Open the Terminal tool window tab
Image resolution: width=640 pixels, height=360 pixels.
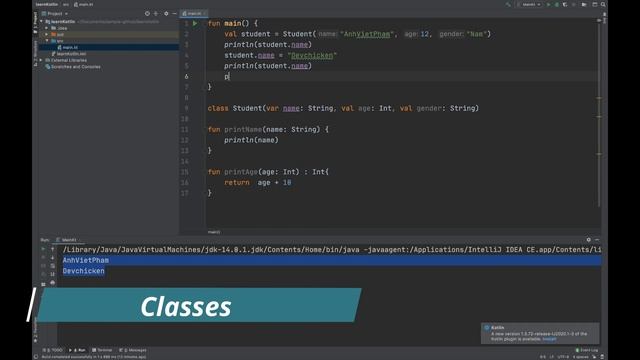pos(102,350)
